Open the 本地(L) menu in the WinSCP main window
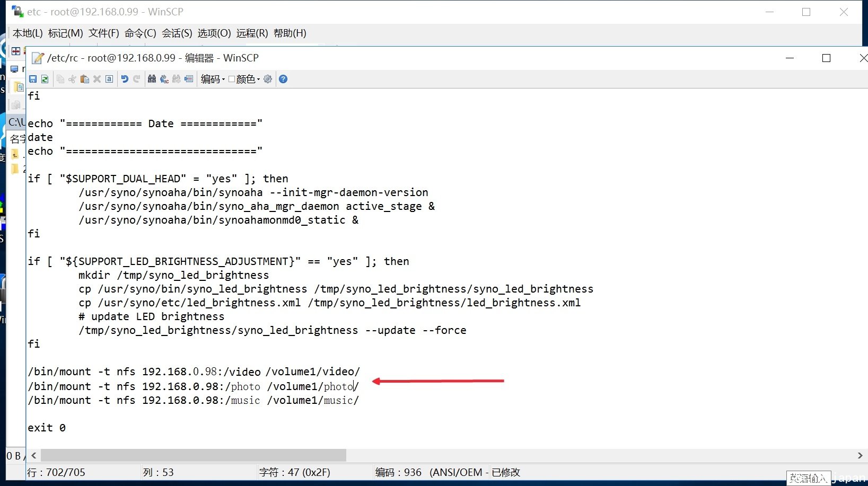 pyautogui.click(x=28, y=33)
